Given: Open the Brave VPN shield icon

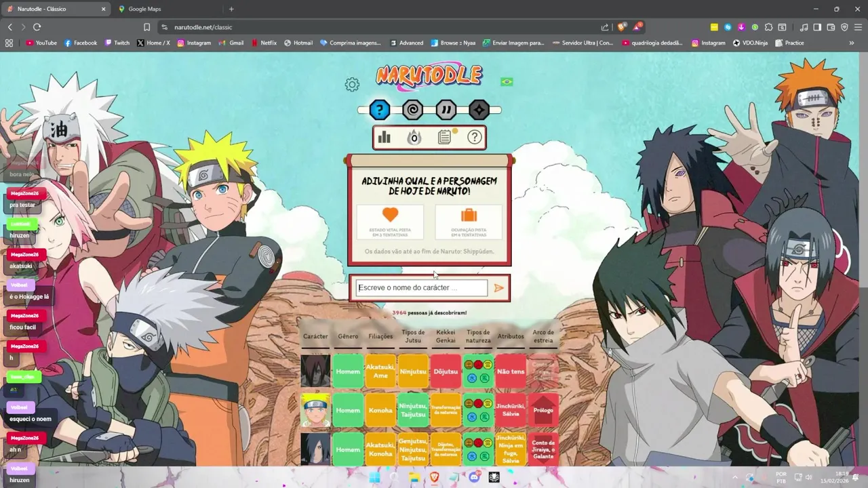Looking at the screenshot, I should [x=844, y=27].
